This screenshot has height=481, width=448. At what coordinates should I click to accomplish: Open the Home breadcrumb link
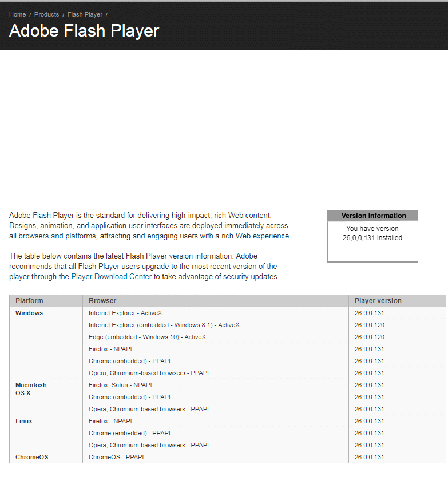point(18,14)
